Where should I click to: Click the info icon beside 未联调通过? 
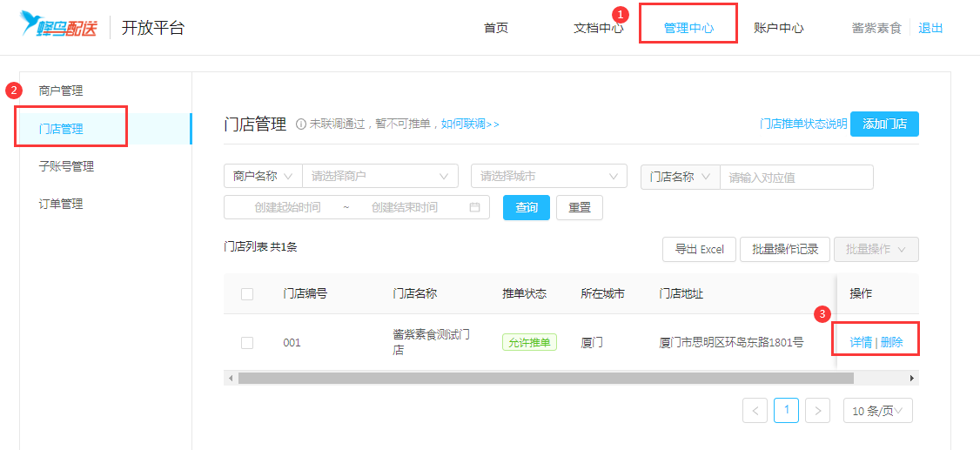coord(301,124)
